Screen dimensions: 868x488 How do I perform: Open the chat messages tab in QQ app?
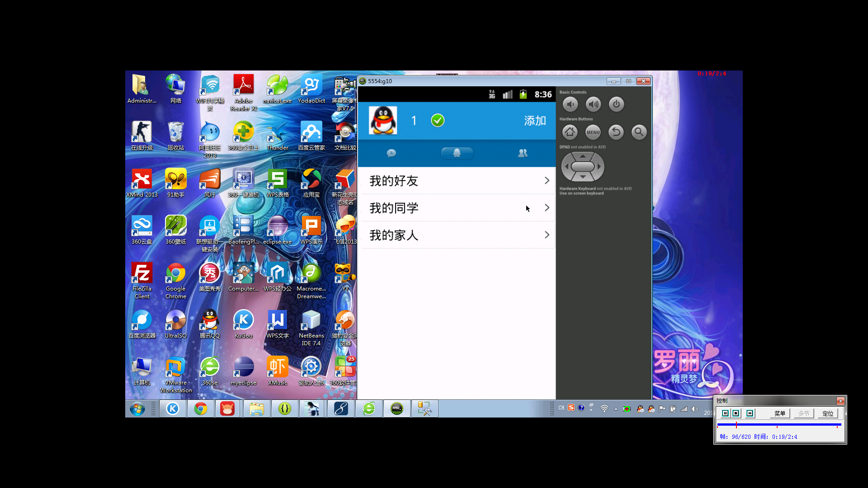pos(392,153)
